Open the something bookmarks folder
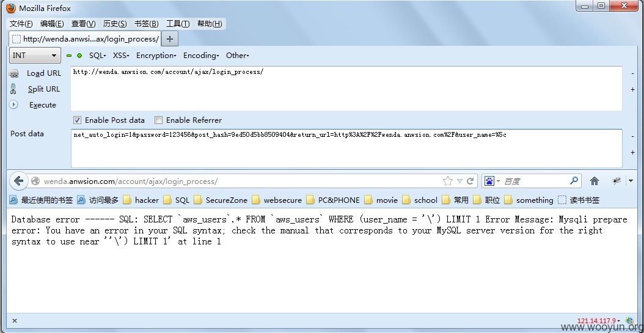The image size is (644, 333). pyautogui.click(x=529, y=200)
